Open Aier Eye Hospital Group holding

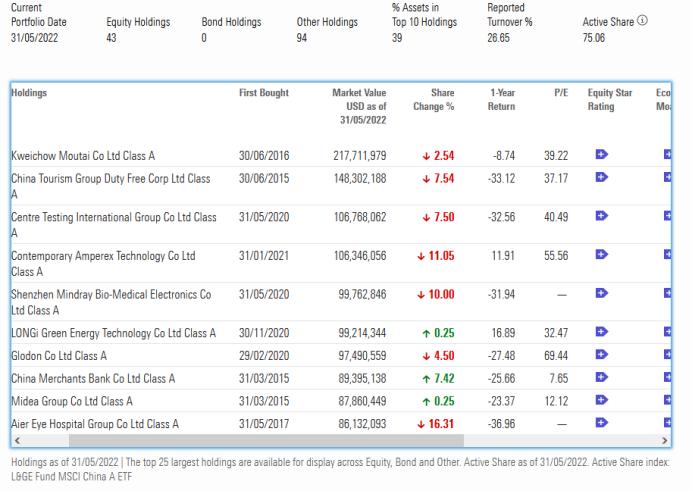coord(95,424)
